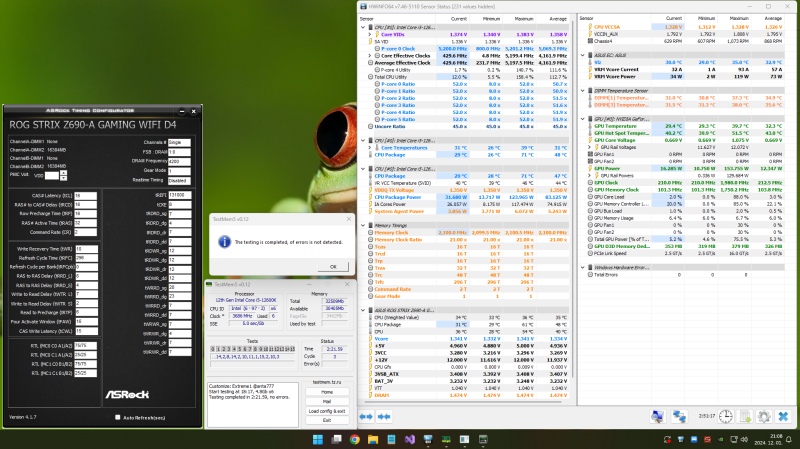Reset sensor timer with clock icon
The image size is (800, 449).
[726, 416]
